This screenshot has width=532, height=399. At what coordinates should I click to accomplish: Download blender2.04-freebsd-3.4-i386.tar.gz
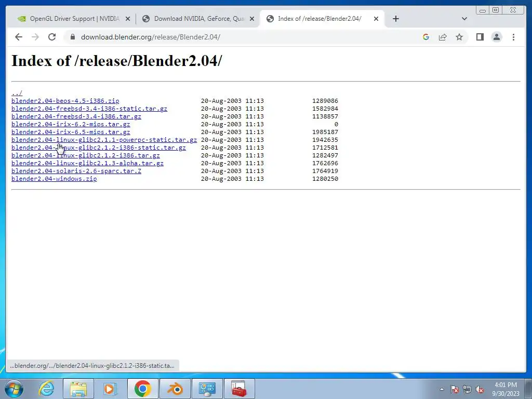click(76, 116)
